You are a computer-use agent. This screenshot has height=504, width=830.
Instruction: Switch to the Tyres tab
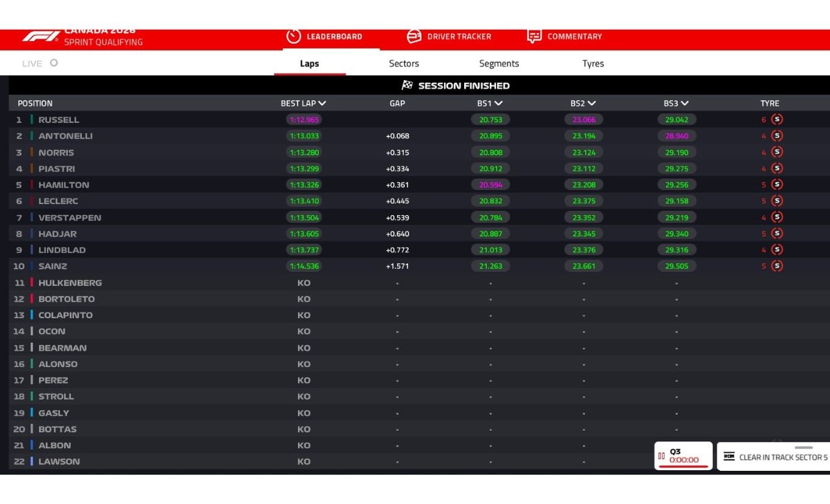(593, 64)
